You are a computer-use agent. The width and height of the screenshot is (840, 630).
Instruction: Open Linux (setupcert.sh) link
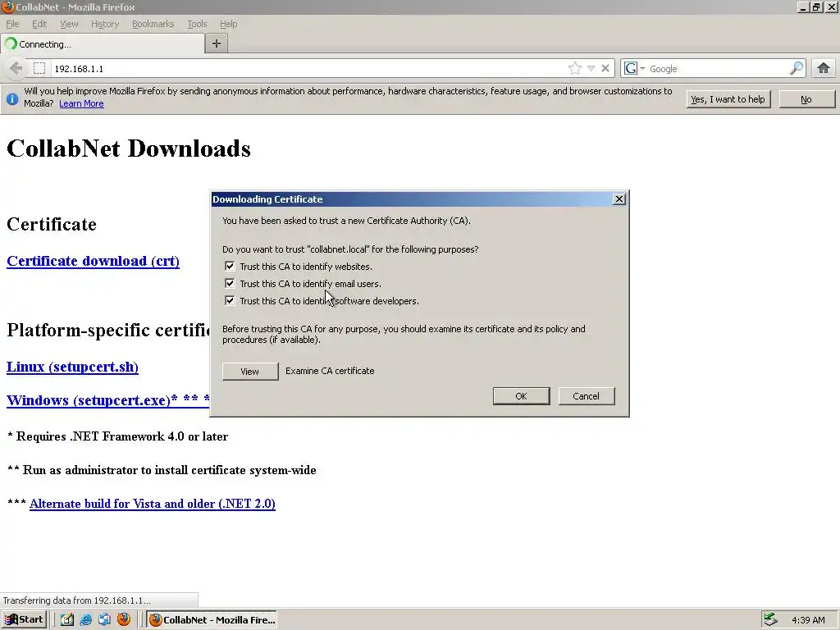click(72, 367)
